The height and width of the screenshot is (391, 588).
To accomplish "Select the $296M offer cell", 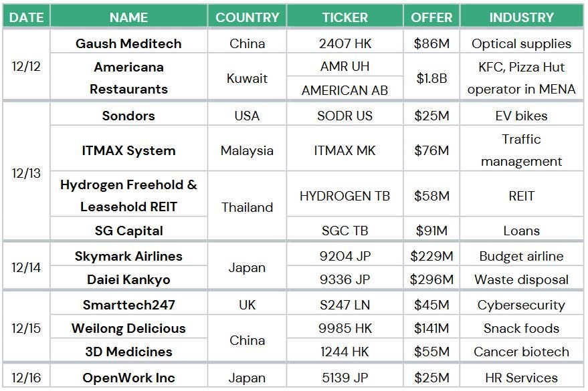I will [431, 279].
